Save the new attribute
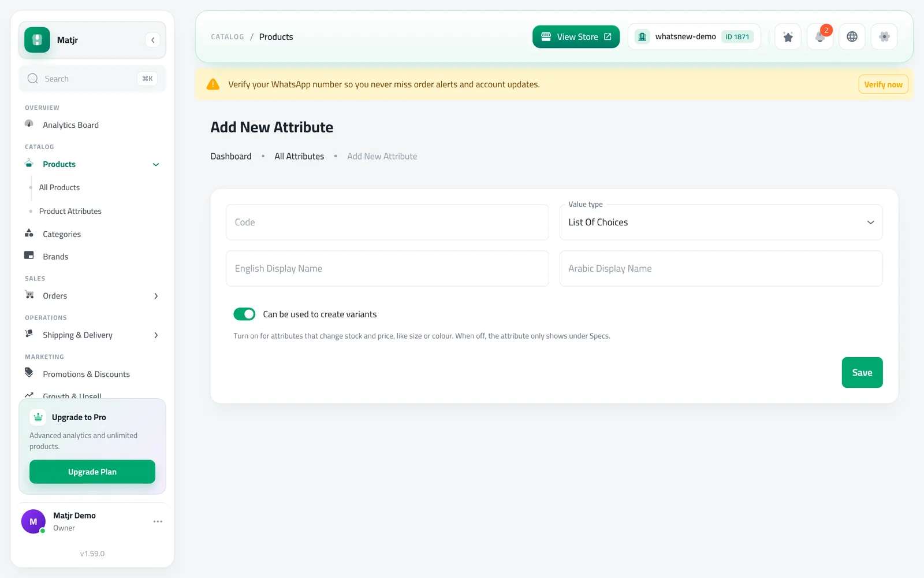This screenshot has height=578, width=924. tap(862, 373)
